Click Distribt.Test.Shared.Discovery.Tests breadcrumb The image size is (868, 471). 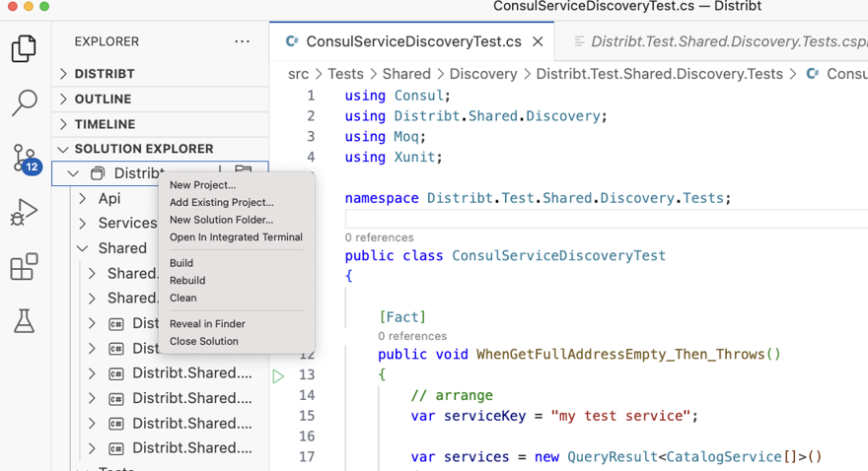click(659, 74)
